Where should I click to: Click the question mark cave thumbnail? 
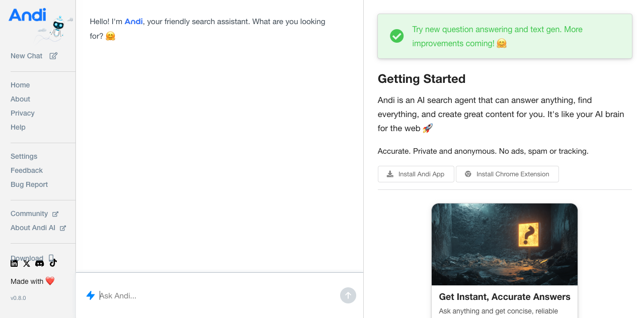tap(505, 244)
